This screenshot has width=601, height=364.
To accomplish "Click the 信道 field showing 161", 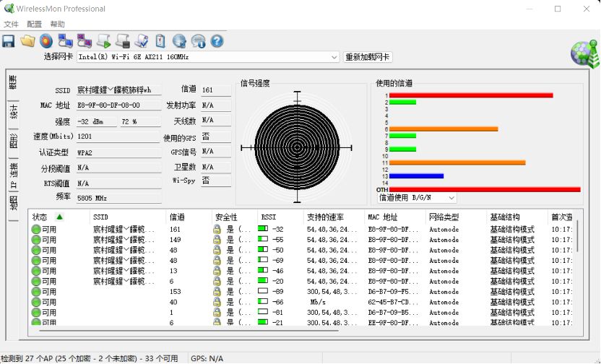I will (x=216, y=90).
